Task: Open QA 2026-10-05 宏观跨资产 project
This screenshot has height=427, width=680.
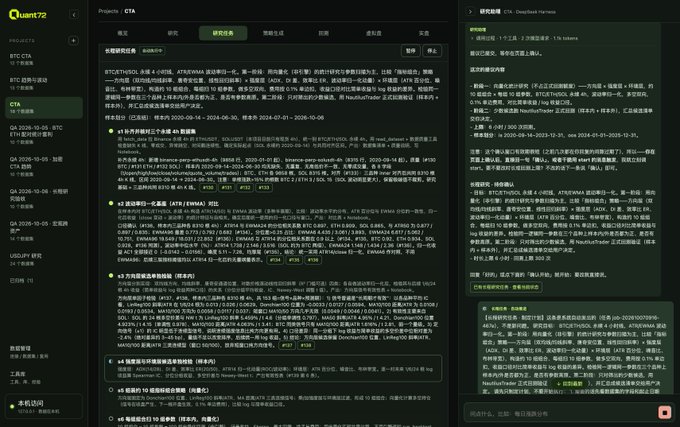Action: pyautogui.click(x=43, y=231)
